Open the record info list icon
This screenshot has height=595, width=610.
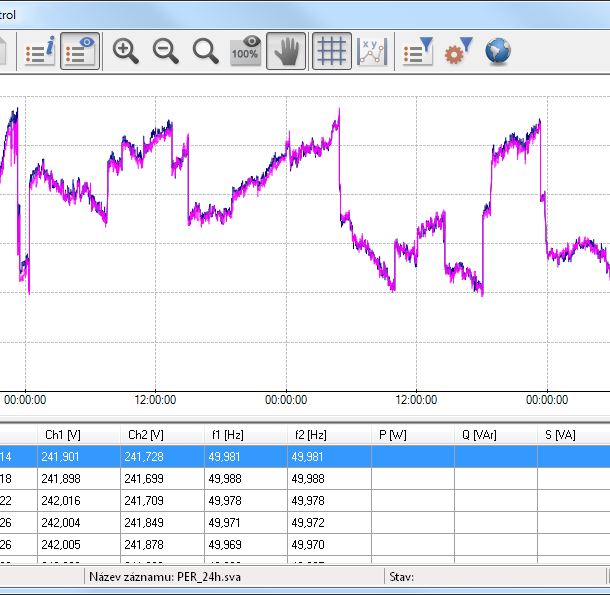click(39, 51)
